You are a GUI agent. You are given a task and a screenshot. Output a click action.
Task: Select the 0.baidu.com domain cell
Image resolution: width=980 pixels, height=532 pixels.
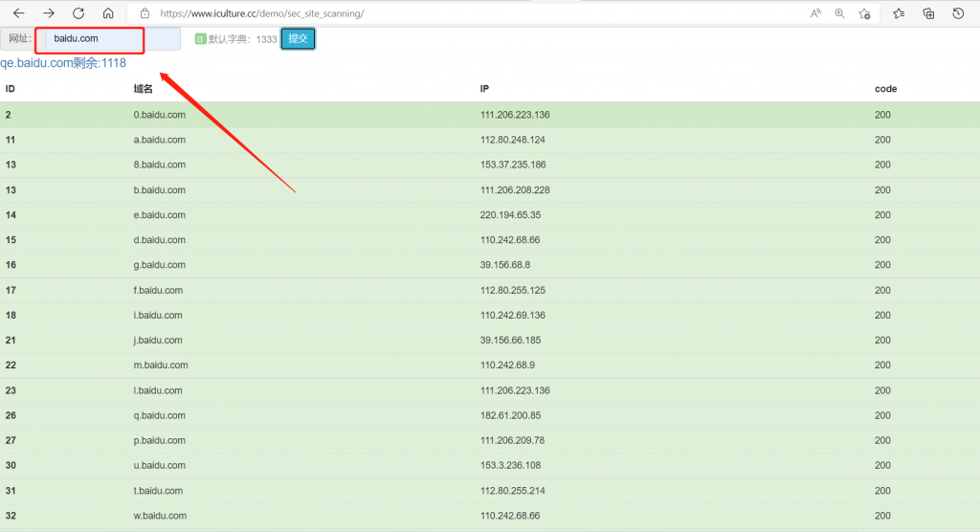pyautogui.click(x=160, y=115)
